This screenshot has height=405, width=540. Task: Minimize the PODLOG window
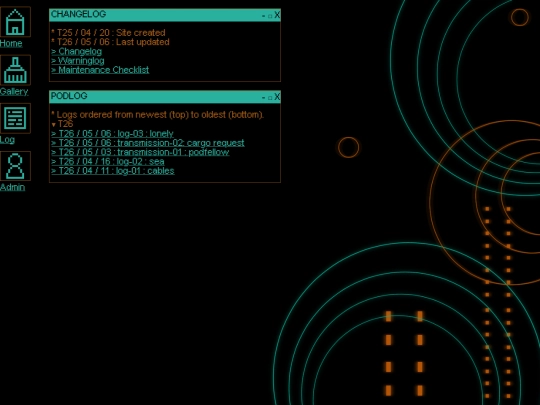click(x=263, y=97)
